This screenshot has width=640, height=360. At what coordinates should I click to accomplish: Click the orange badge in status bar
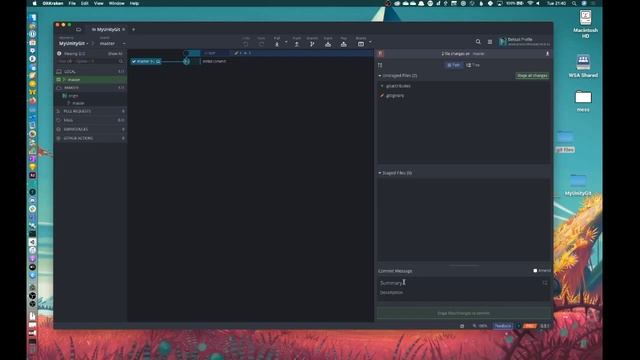(x=529, y=326)
